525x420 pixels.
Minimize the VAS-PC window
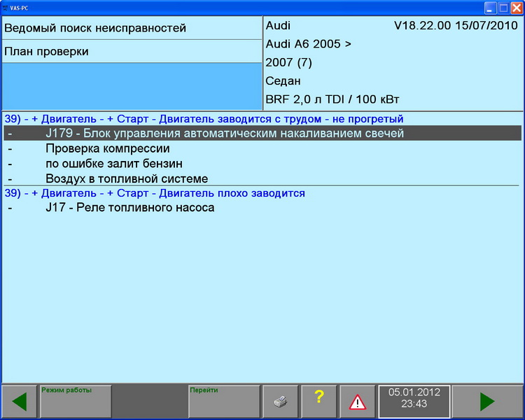coord(489,7)
